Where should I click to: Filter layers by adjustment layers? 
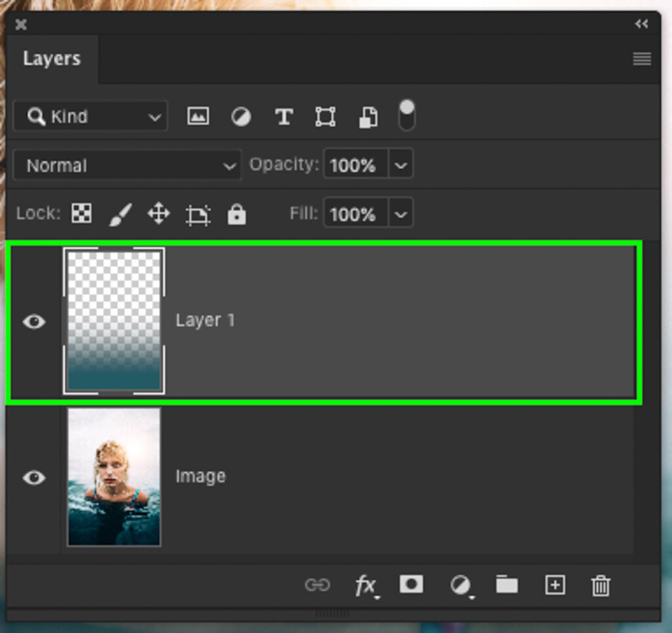(240, 116)
